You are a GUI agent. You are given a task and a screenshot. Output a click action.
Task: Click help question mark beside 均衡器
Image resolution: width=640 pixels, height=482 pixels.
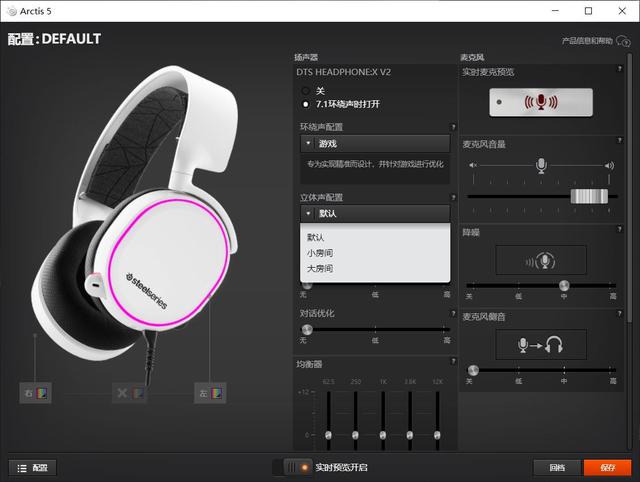(x=453, y=361)
